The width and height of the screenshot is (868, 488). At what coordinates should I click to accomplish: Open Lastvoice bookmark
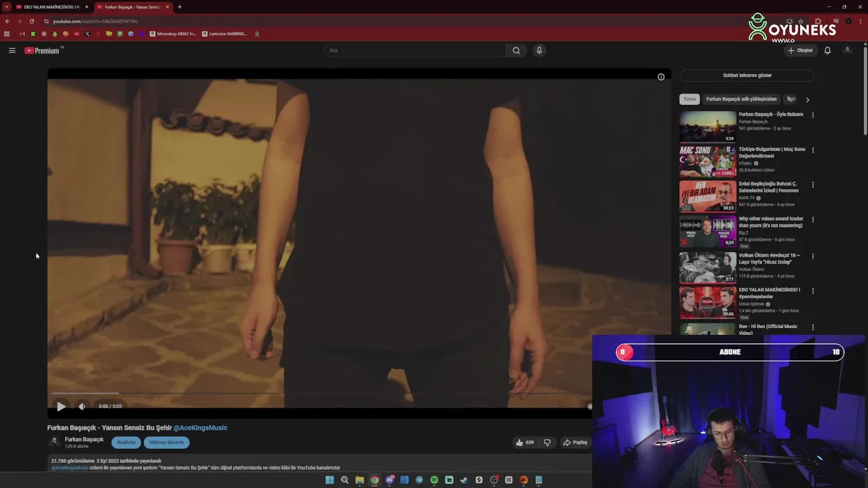pos(224,33)
